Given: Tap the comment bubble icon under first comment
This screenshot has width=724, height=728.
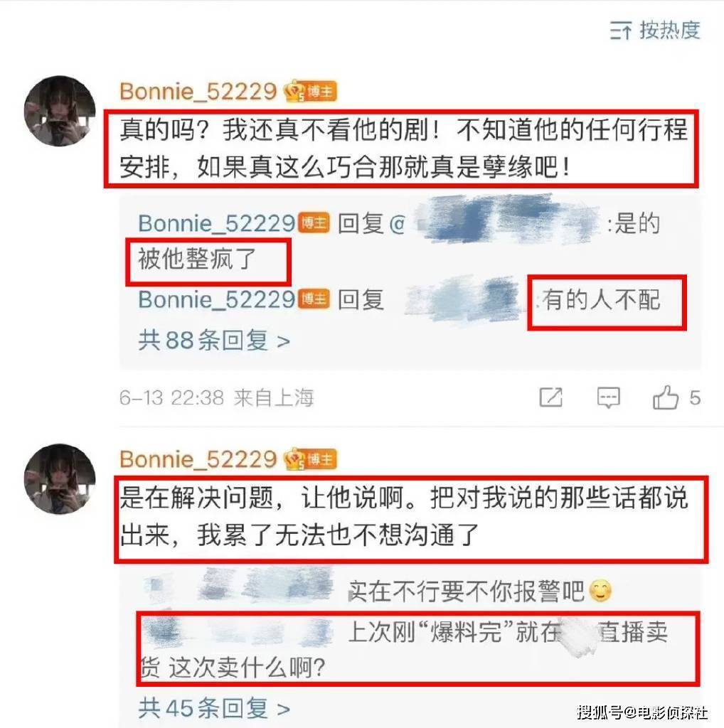Looking at the screenshot, I should [x=608, y=398].
